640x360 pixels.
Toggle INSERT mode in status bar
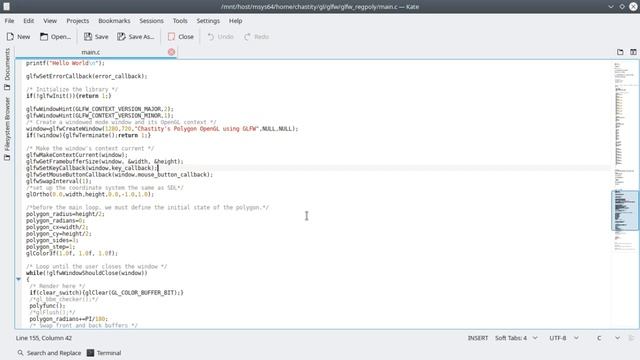[478, 338]
